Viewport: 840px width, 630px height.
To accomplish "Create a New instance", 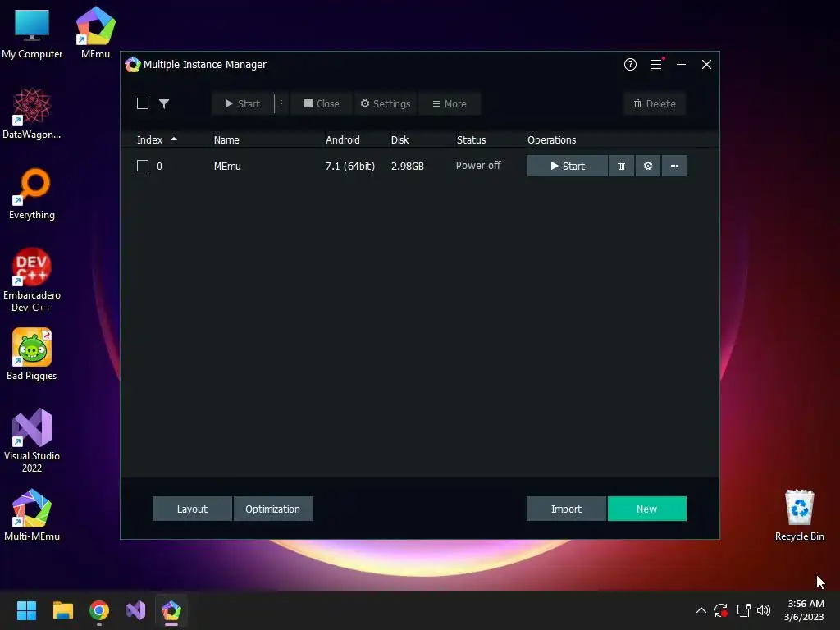I will (x=646, y=509).
